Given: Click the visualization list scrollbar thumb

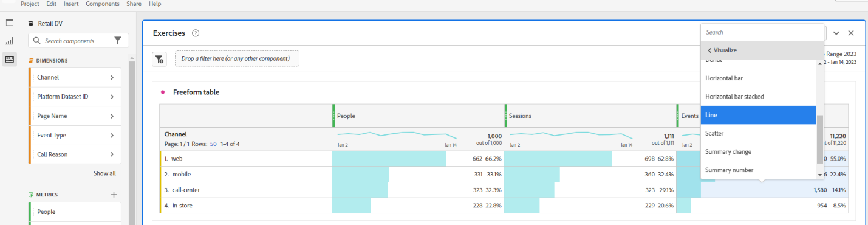Looking at the screenshot, I should click(820, 139).
